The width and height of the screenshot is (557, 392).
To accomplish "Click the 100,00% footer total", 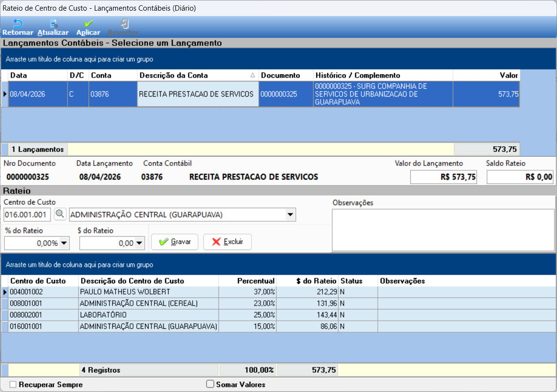I will pyautogui.click(x=248, y=370).
